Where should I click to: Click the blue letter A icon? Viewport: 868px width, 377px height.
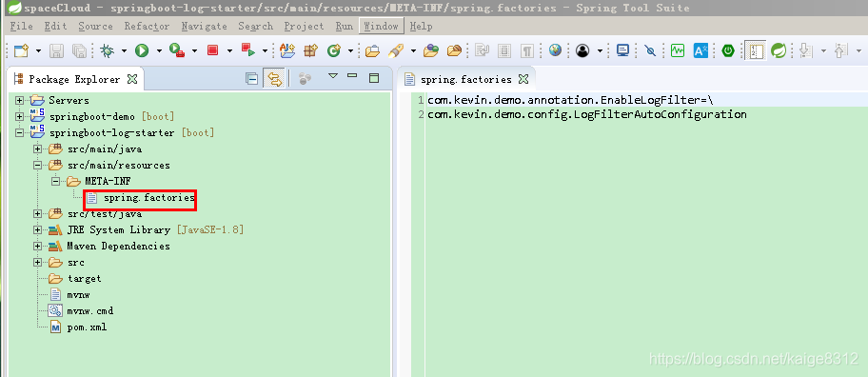(x=700, y=50)
